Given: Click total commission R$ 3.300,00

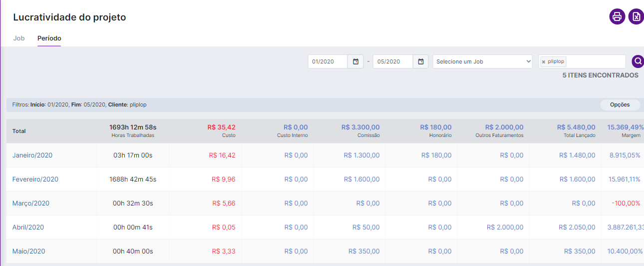Looking at the screenshot, I should [360, 127].
